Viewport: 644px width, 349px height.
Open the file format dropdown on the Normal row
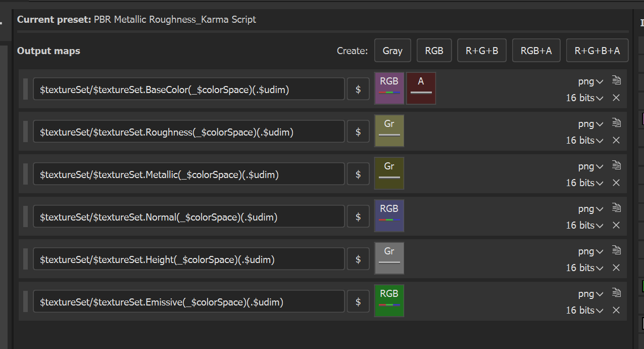[x=590, y=208]
